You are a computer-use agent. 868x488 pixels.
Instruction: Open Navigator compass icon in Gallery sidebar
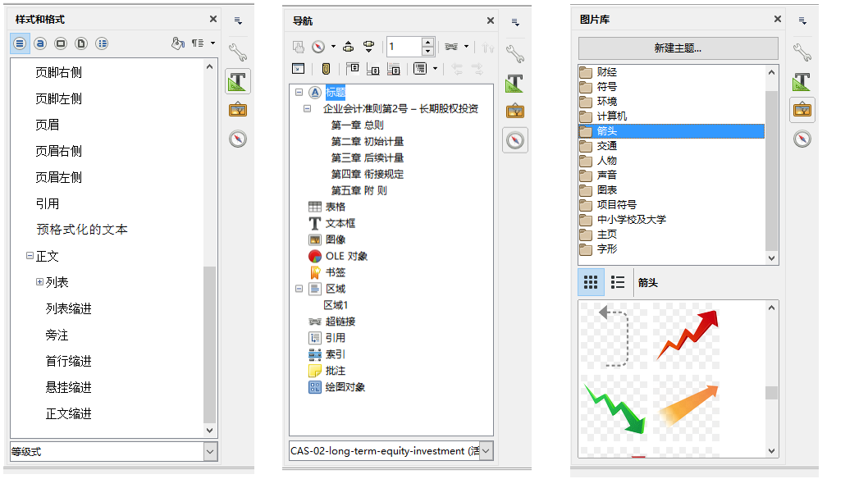point(802,139)
